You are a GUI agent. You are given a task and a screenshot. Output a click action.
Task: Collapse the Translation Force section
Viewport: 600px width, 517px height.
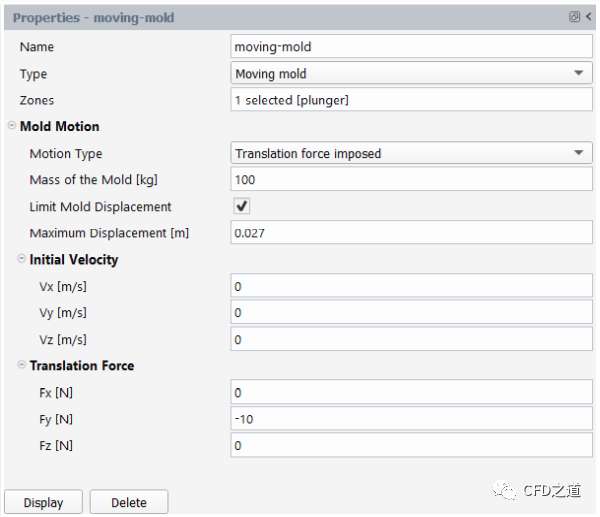click(22, 366)
